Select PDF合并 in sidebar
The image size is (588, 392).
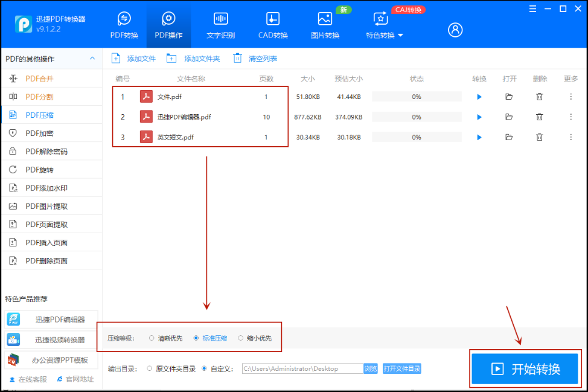pos(52,79)
